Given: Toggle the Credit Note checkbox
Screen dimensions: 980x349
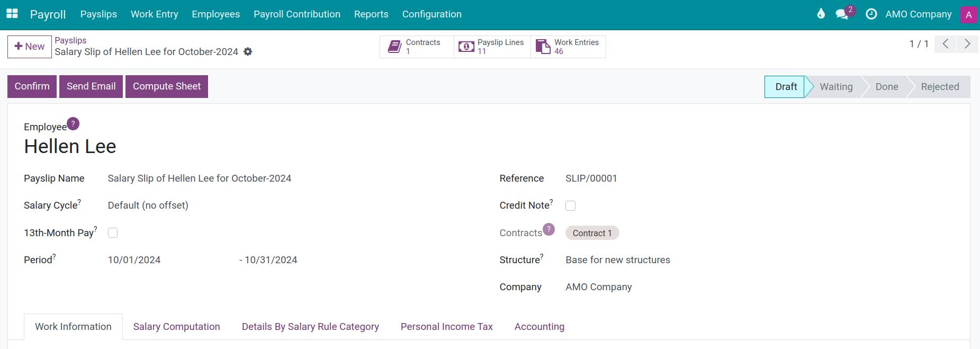Looking at the screenshot, I should pyautogui.click(x=570, y=205).
